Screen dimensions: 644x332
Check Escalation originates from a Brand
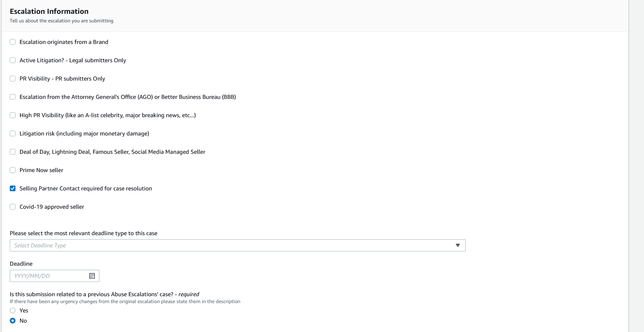coord(13,42)
